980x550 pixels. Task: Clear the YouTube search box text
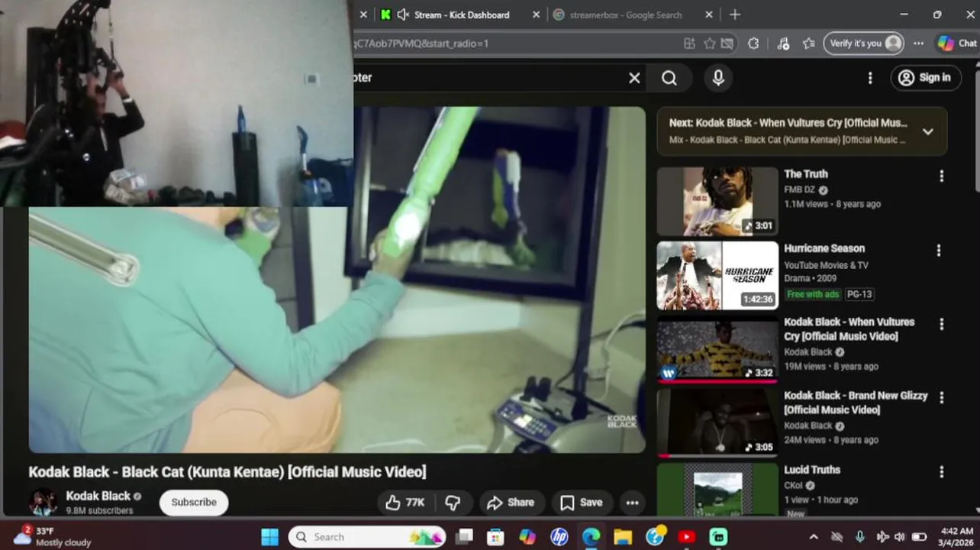(x=634, y=78)
